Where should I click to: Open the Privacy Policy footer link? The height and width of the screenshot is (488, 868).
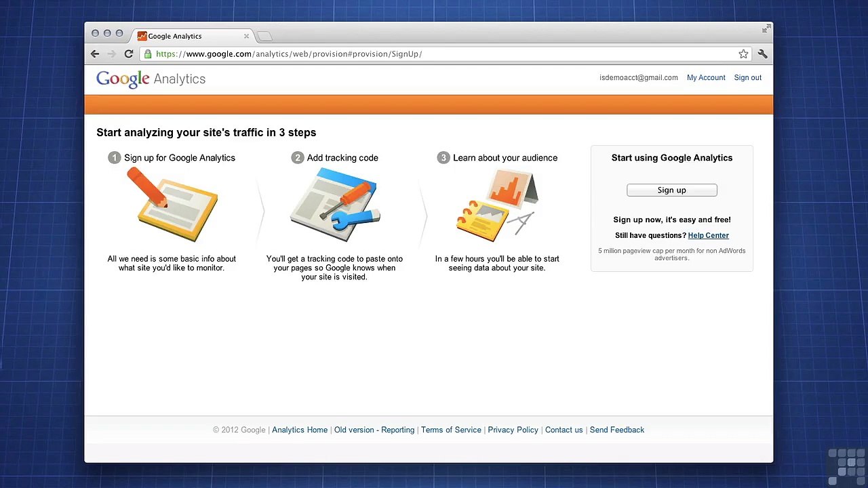pyautogui.click(x=513, y=430)
